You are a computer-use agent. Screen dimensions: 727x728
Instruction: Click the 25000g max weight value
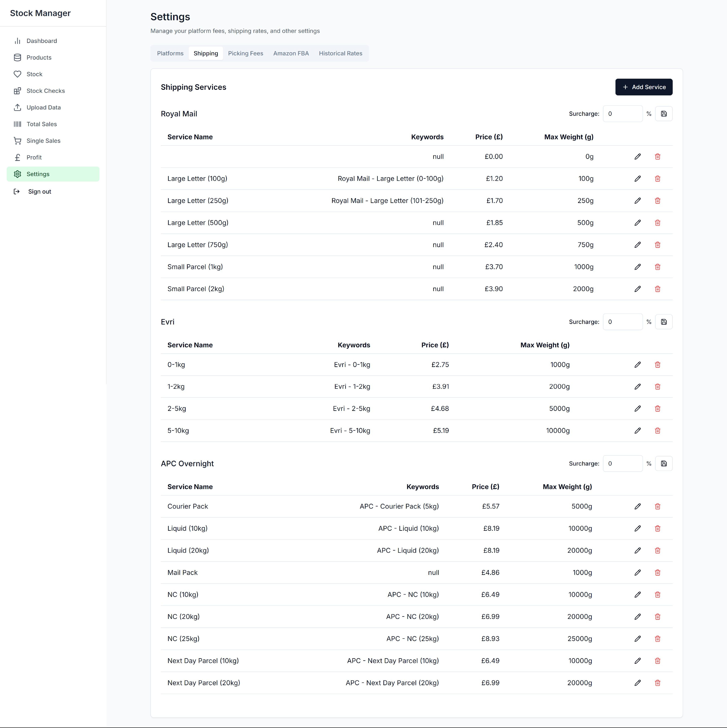[580, 639]
